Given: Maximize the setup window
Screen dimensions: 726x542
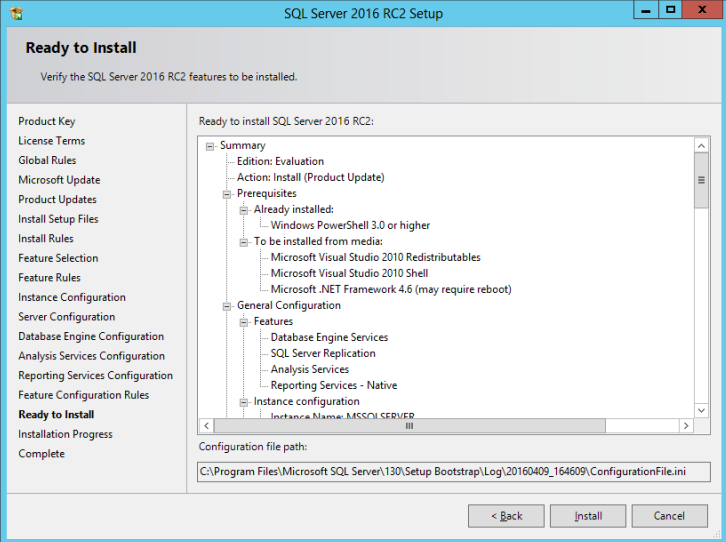Looking at the screenshot, I should click(670, 10).
